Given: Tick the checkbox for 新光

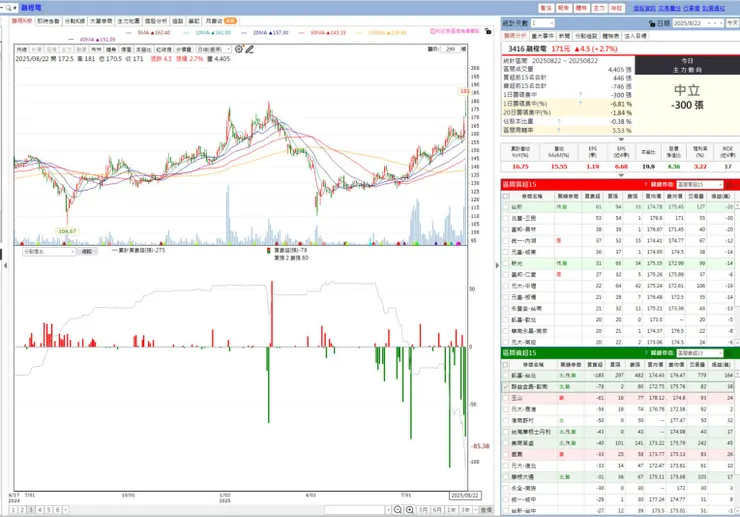Looking at the screenshot, I should point(506,263).
